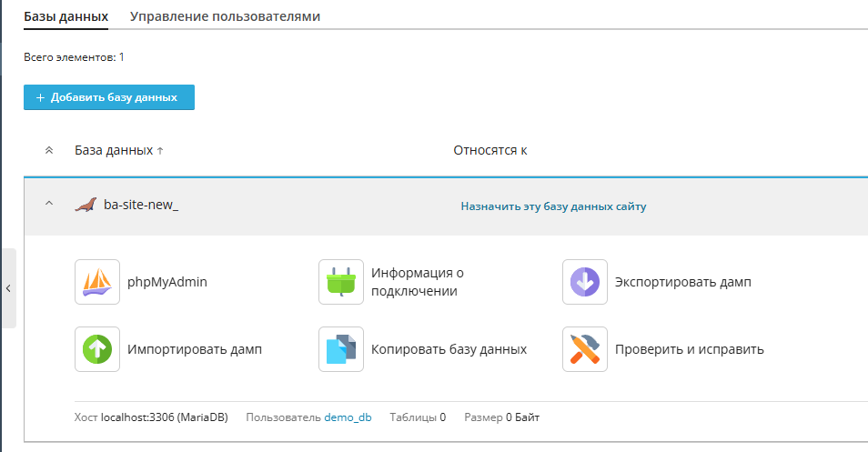Expand the left sidebar panel arrow

8,288
